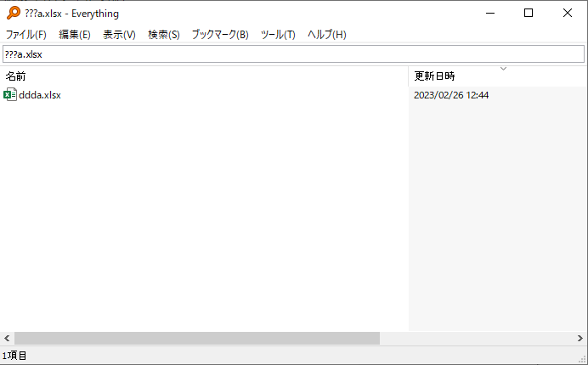Open the 検索(S) menu
Screen dimensions: 588x365
coord(164,35)
